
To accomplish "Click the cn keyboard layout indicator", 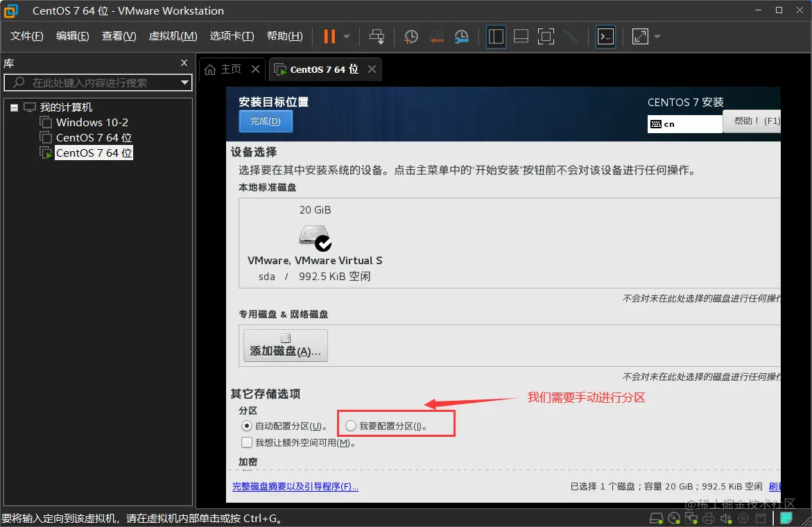I will coord(684,124).
